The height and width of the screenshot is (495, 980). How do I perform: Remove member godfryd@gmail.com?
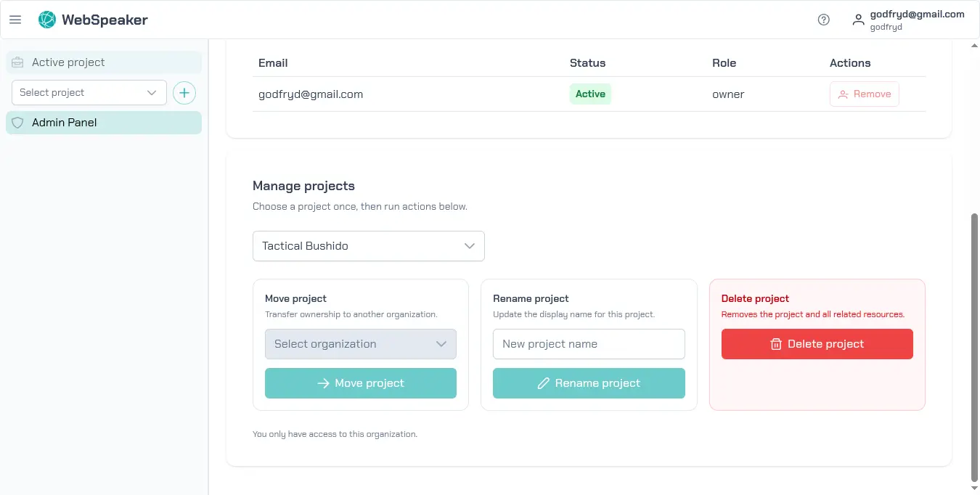[864, 94]
